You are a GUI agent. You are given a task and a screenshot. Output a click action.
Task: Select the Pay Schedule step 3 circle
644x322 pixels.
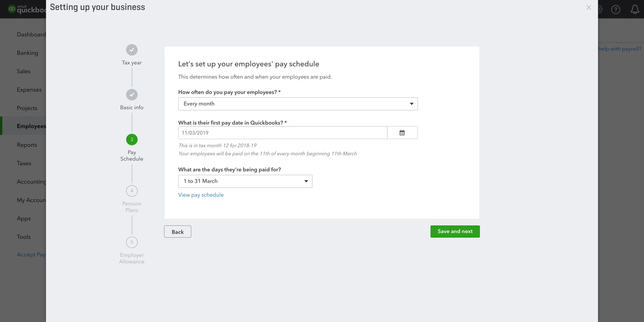132,140
